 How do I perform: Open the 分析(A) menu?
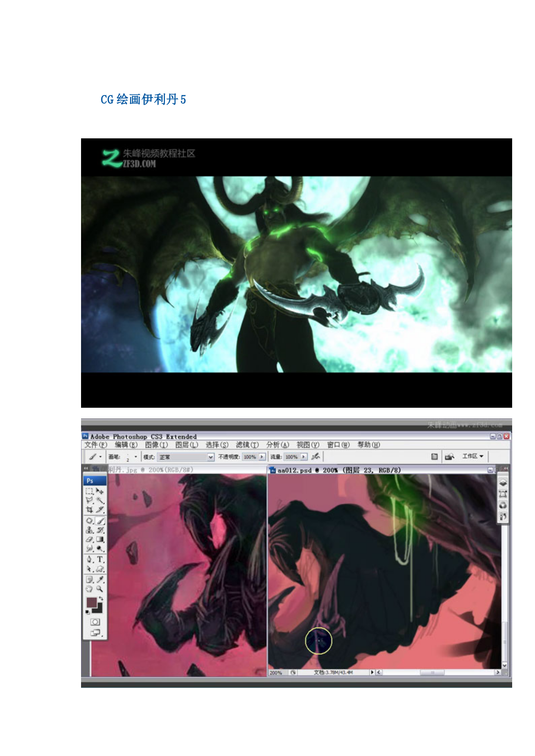[278, 445]
